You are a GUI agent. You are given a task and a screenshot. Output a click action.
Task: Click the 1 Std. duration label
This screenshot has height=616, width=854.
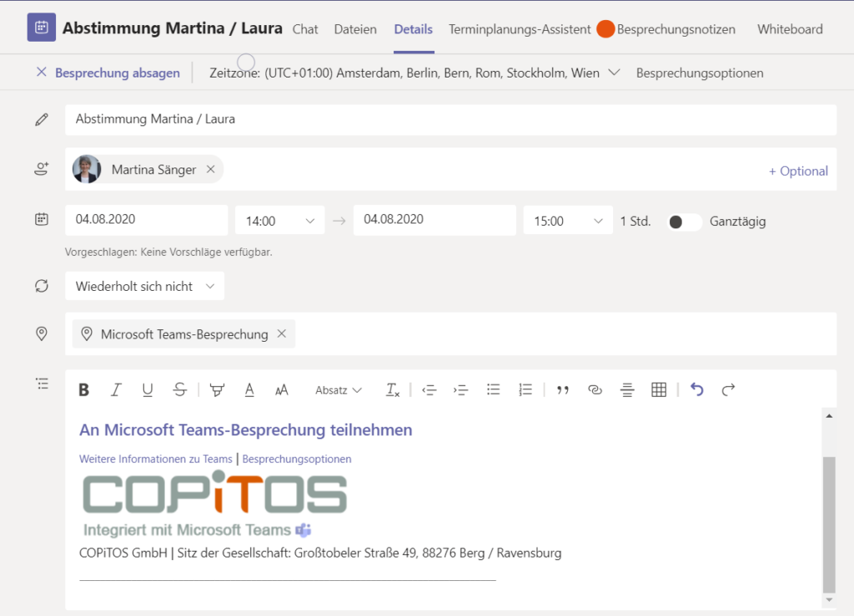point(635,222)
